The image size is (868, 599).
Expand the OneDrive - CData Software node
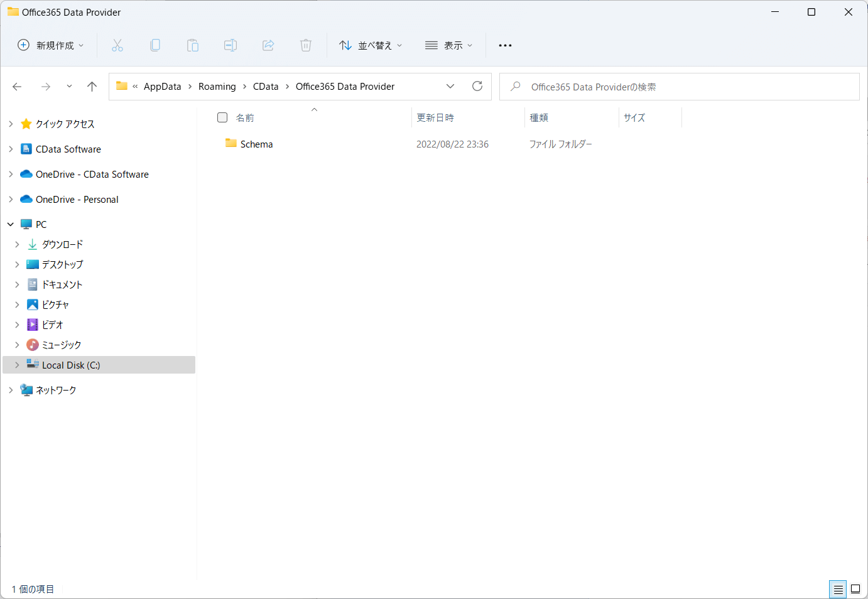coord(11,174)
